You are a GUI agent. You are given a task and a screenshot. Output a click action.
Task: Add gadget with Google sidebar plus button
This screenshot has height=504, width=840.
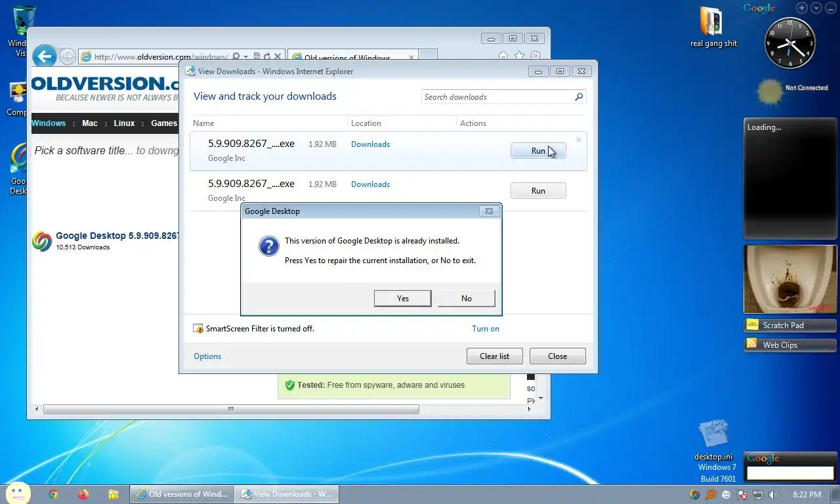801,8
